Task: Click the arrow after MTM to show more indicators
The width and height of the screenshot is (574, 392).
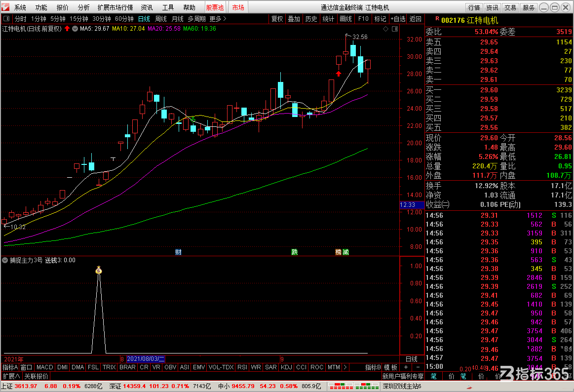Action: pyautogui.click(x=345, y=367)
